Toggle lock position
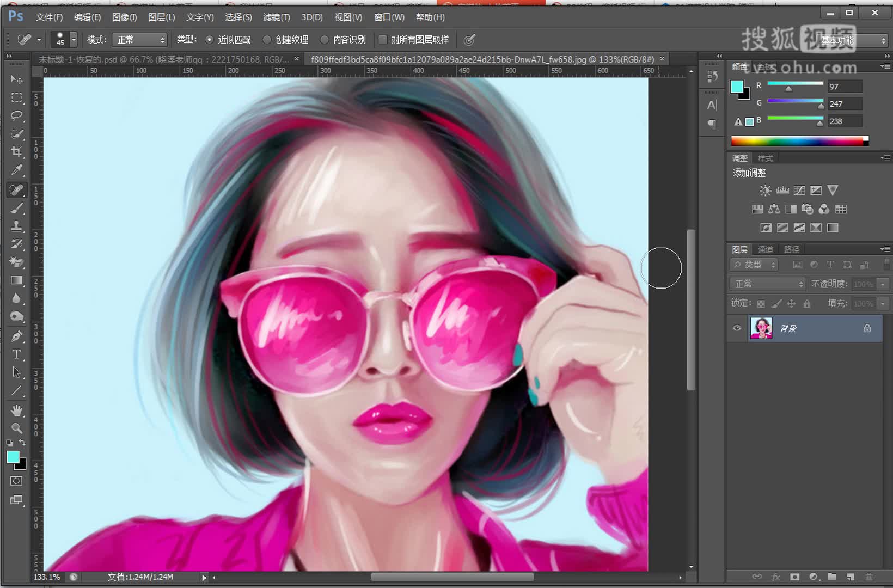893x588 pixels. (791, 304)
